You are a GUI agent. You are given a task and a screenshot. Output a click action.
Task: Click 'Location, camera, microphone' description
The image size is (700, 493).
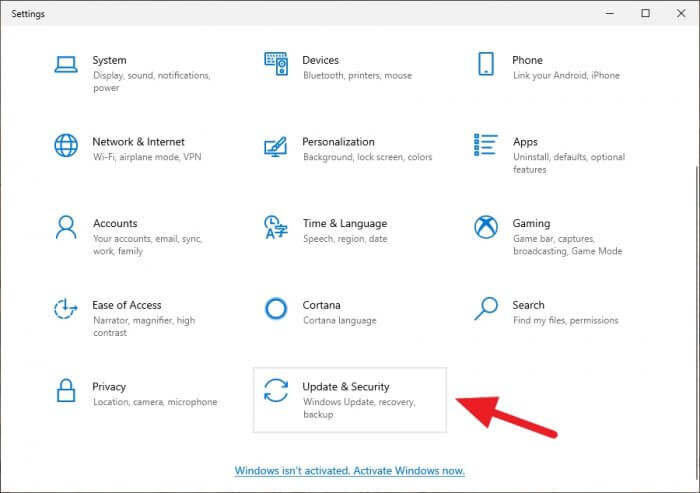pyautogui.click(x=155, y=402)
